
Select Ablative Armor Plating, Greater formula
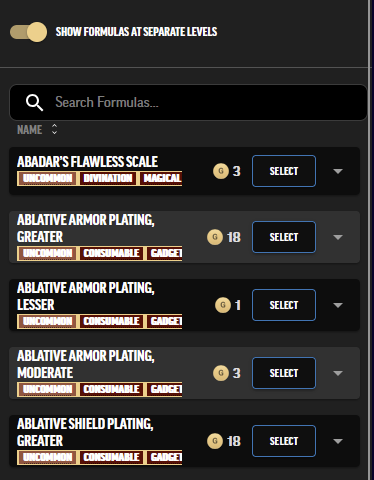[284, 237]
